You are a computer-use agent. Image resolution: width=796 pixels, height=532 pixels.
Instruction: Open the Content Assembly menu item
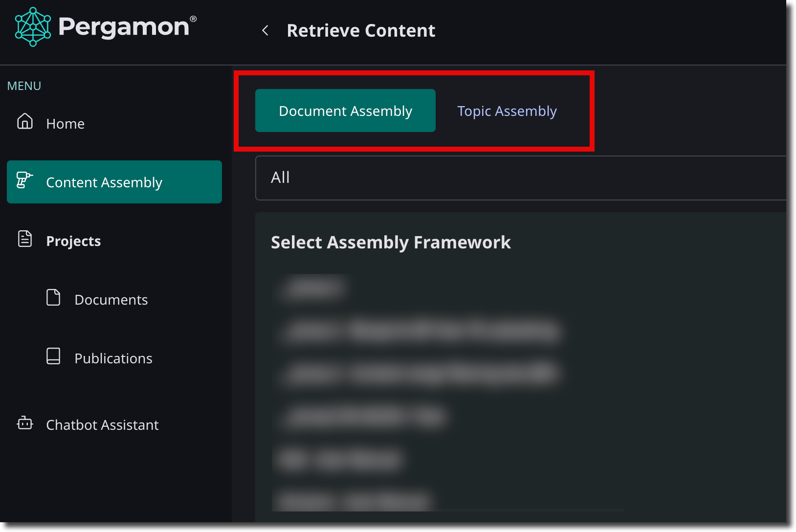pyautogui.click(x=114, y=182)
